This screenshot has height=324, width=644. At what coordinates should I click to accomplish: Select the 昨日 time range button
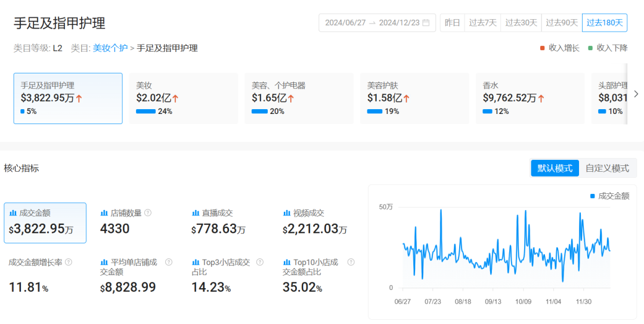[452, 23]
